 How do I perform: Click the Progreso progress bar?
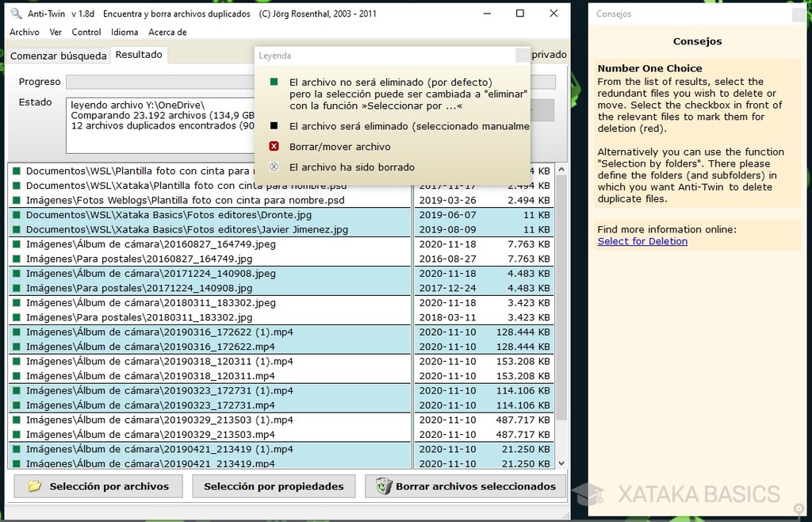159,82
